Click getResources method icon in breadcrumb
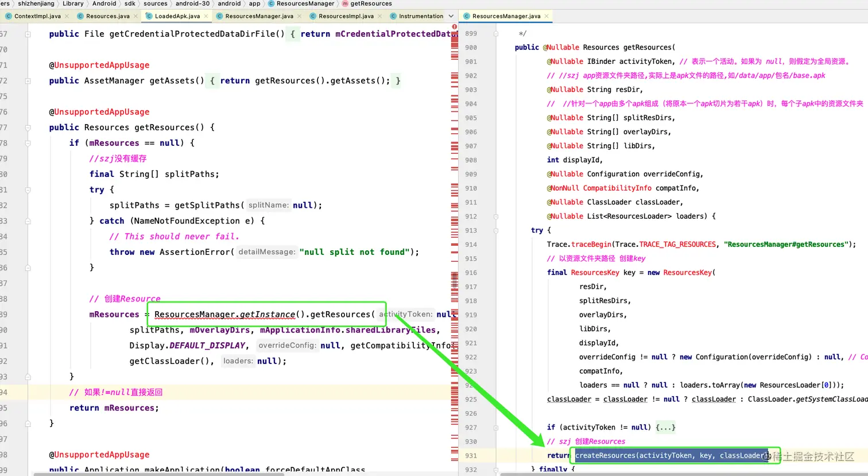 (345, 3)
